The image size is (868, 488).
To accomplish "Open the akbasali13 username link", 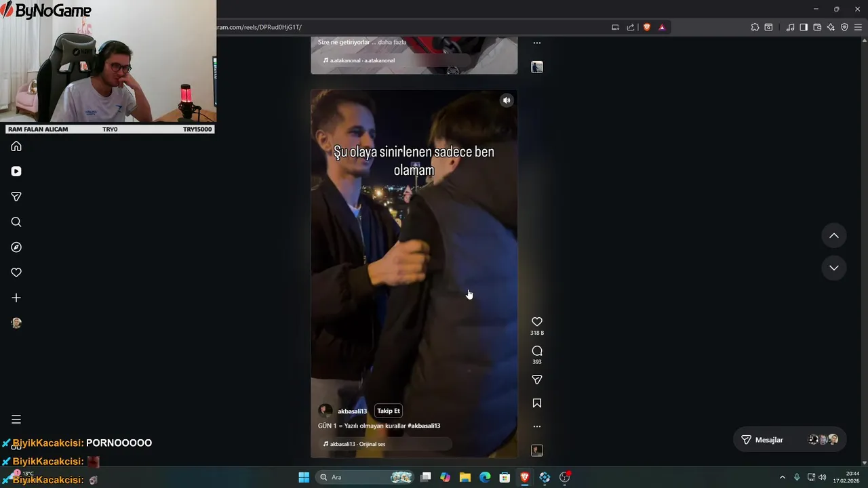I will 352,411.
